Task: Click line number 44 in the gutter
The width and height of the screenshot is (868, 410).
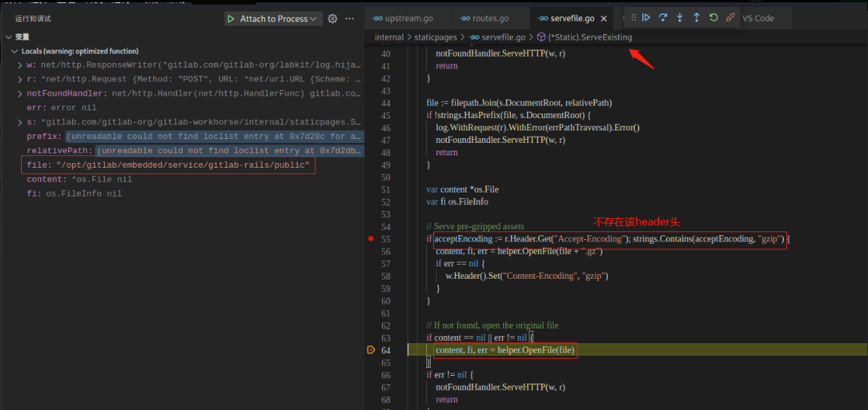Action: [386, 103]
